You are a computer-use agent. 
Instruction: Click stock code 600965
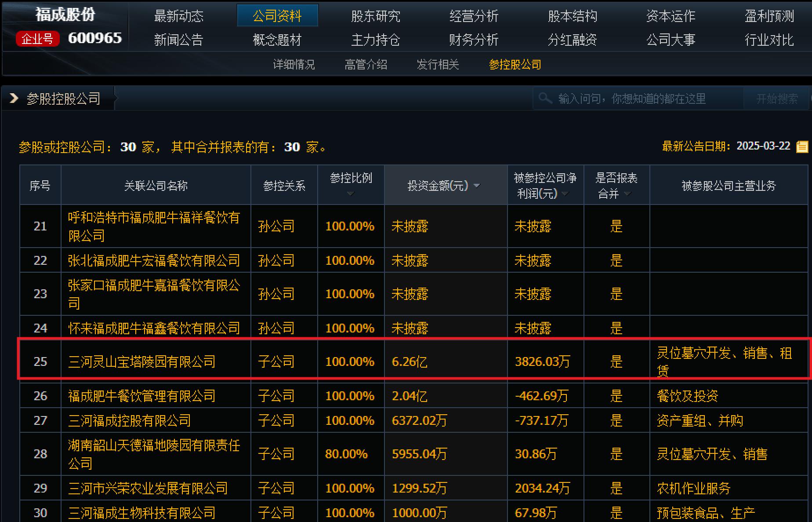point(95,38)
